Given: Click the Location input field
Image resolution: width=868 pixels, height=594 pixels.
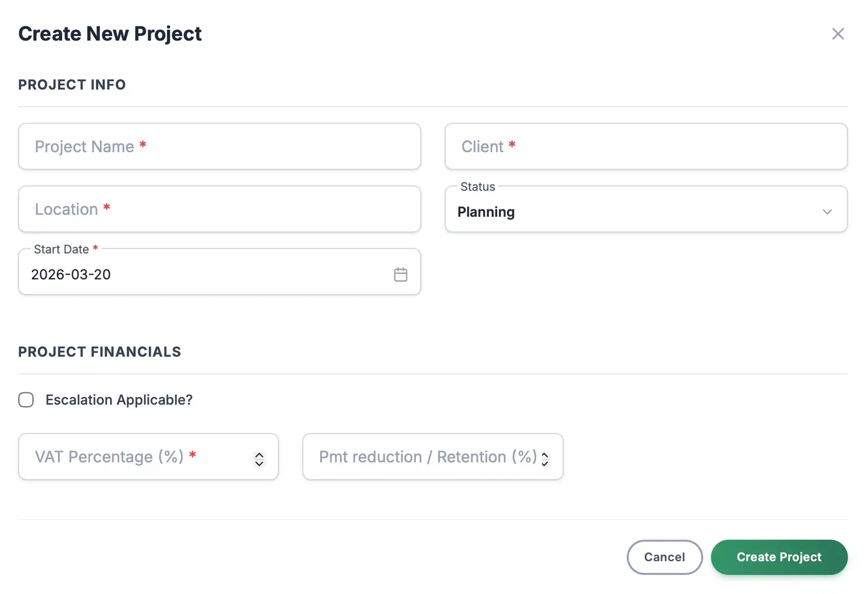Looking at the screenshot, I should (219, 209).
